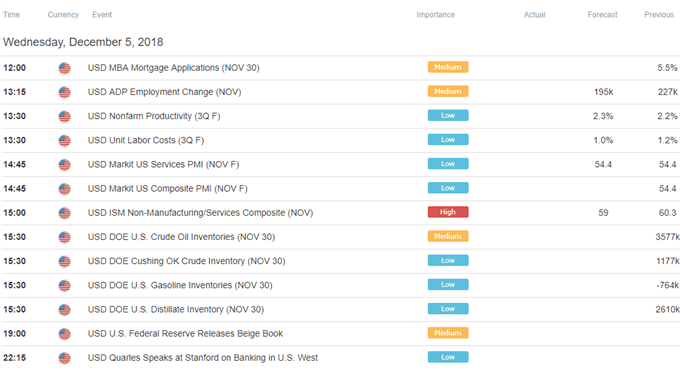The height and width of the screenshot is (372, 680).
Task: Click the Actual column header
Action: (534, 15)
